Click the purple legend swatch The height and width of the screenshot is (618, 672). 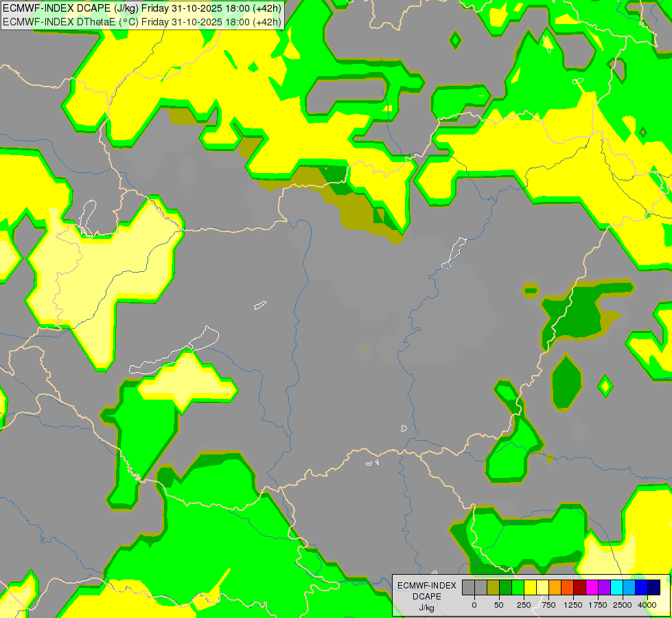pos(605,587)
